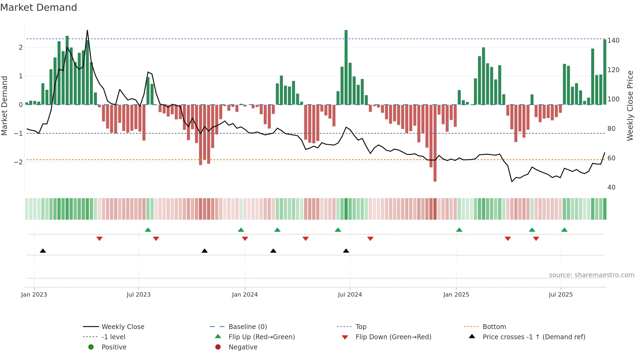The width and height of the screenshot is (644, 362).
Task: Toggle the Top legend entry
Action: pos(352,327)
